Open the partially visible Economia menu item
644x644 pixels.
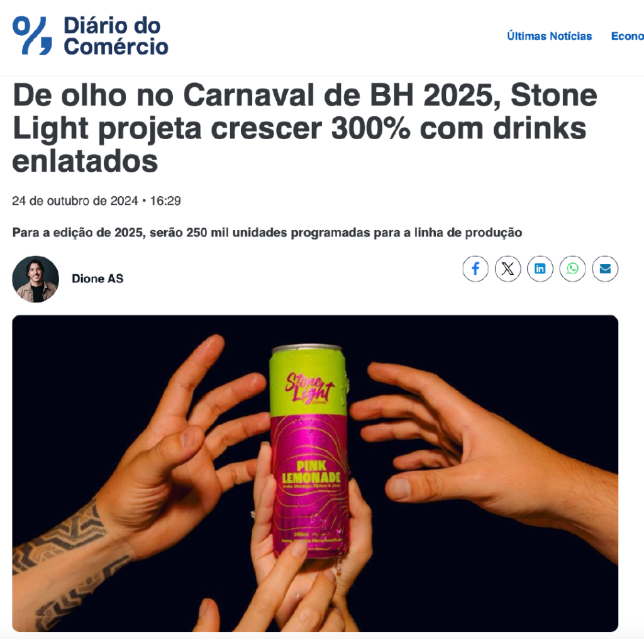[627, 36]
